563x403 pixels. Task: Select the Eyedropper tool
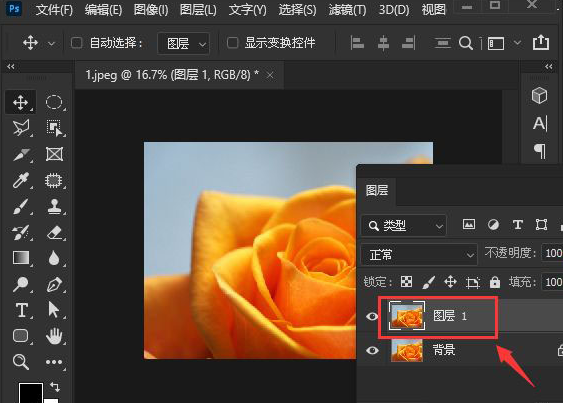(20, 180)
